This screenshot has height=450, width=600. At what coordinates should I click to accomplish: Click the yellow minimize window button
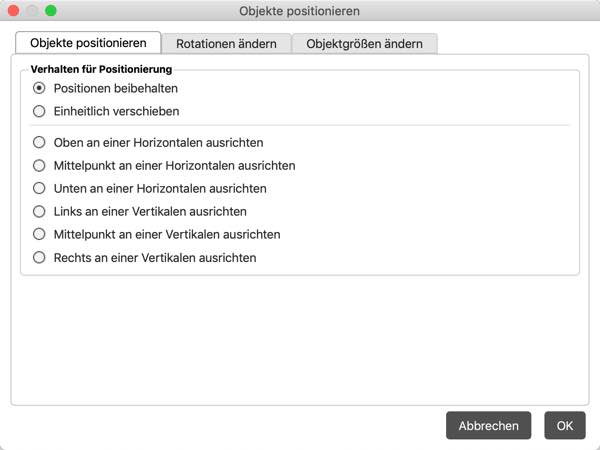(32, 11)
